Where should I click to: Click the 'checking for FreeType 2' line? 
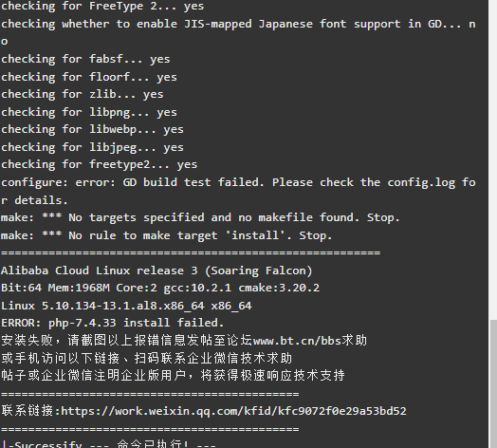102,6
